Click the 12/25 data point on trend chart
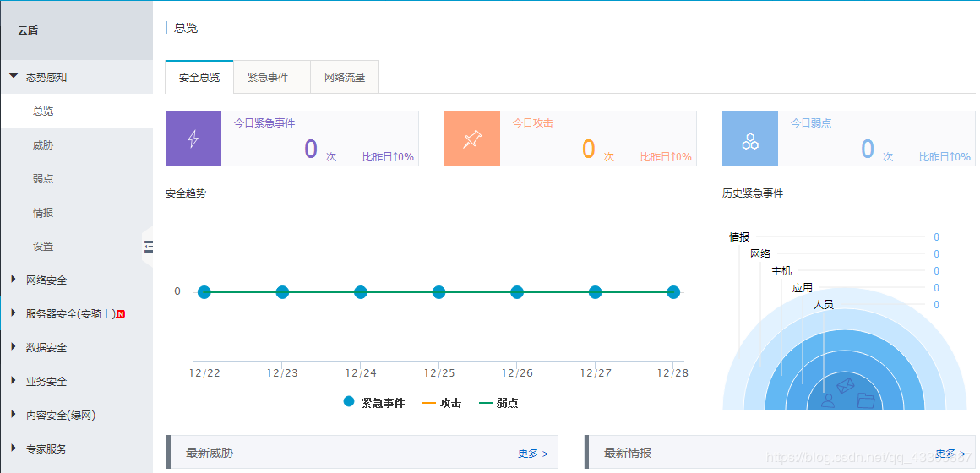The width and height of the screenshot is (980, 473). click(438, 292)
